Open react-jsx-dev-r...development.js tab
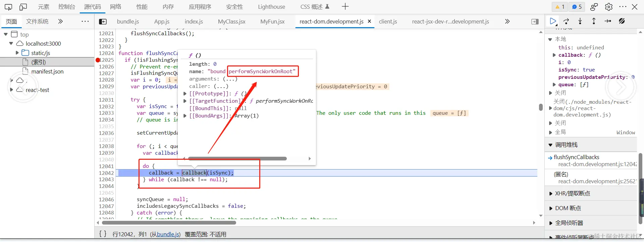This screenshot has height=242, width=644. (x=450, y=21)
